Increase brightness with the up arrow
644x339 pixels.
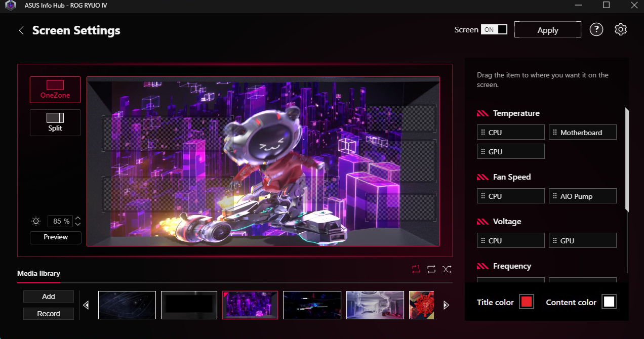[78, 218]
